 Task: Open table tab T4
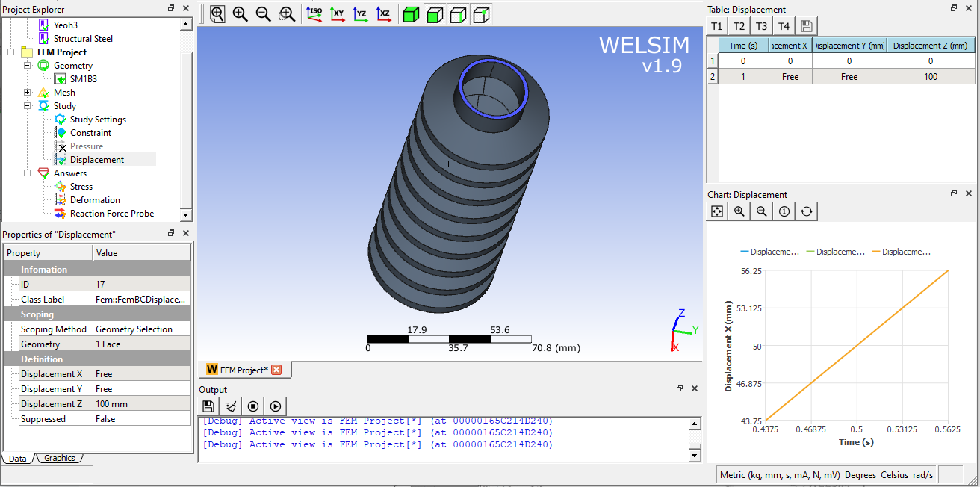(784, 26)
